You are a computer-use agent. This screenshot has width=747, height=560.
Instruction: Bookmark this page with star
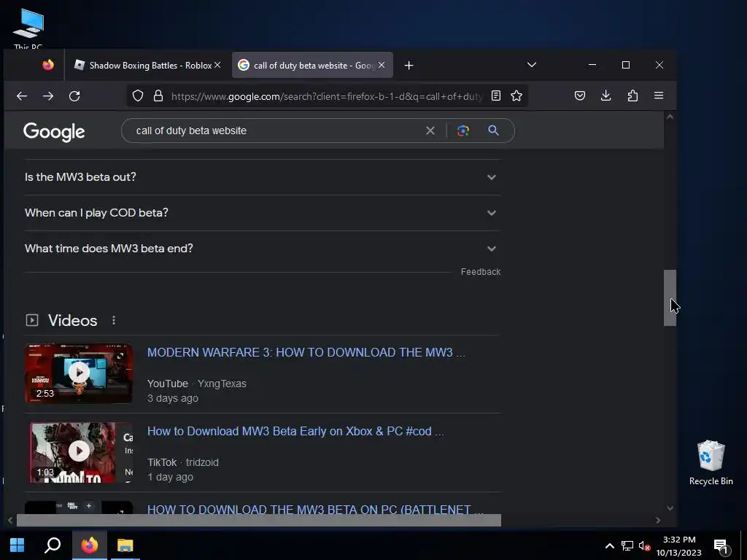[x=516, y=96]
